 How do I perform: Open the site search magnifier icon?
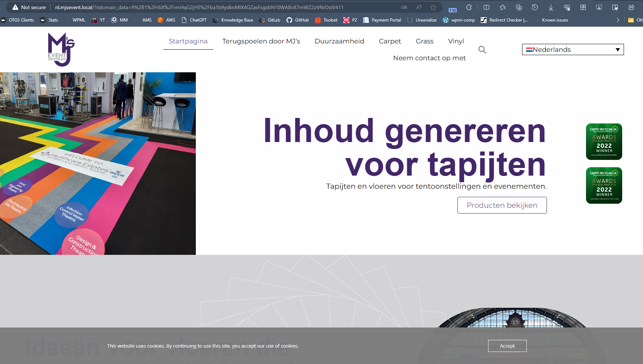(482, 50)
